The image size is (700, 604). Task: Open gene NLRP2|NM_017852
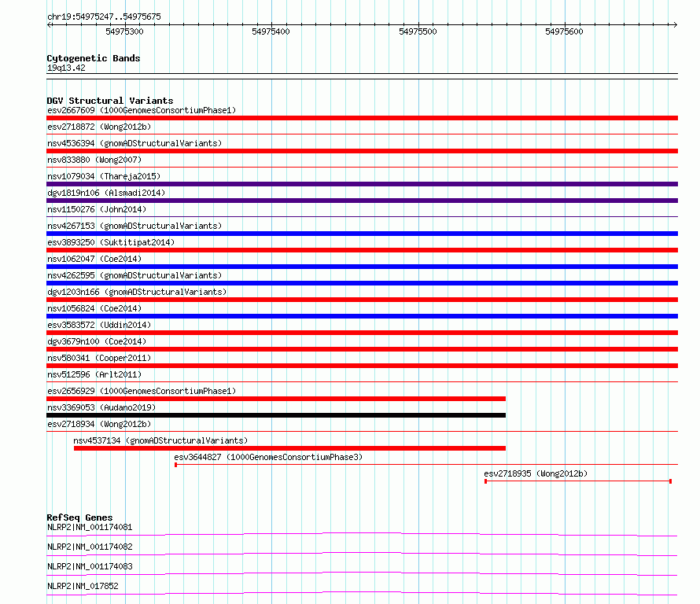(x=83, y=586)
